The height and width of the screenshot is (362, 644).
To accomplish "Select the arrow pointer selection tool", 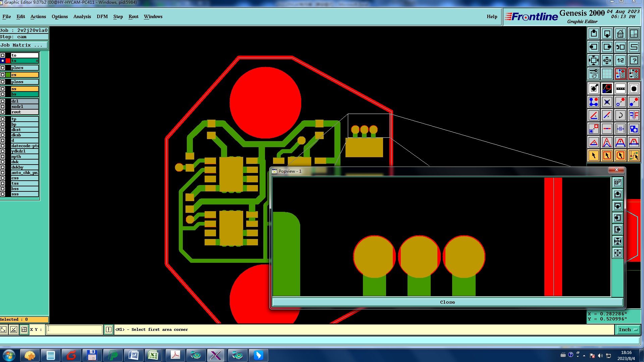I will 593,156.
